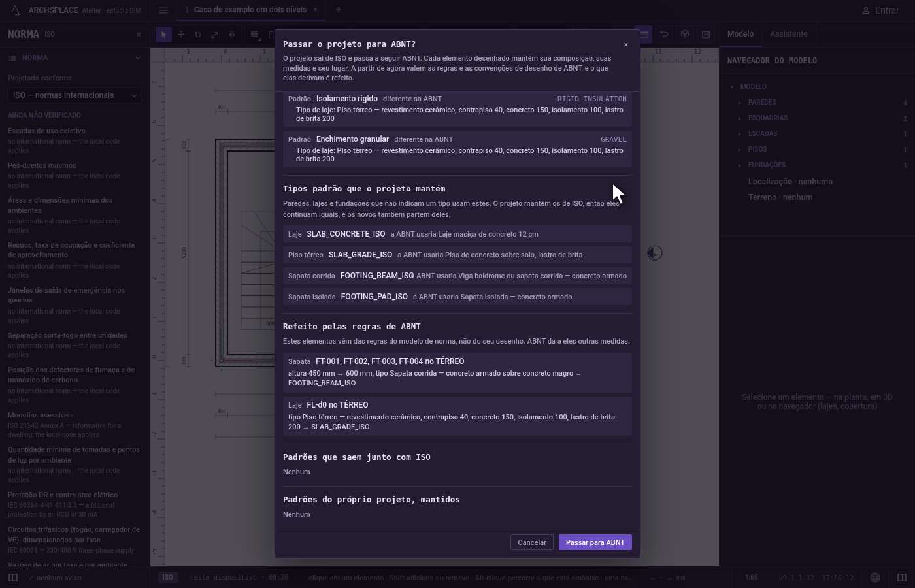Open the ISO normas internacionais dropdown

[x=75, y=95]
